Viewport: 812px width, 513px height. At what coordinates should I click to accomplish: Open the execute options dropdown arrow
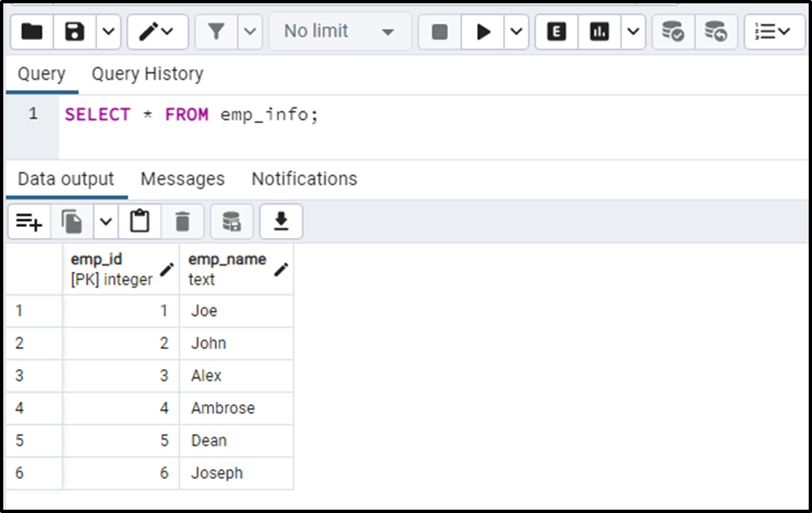pos(516,32)
